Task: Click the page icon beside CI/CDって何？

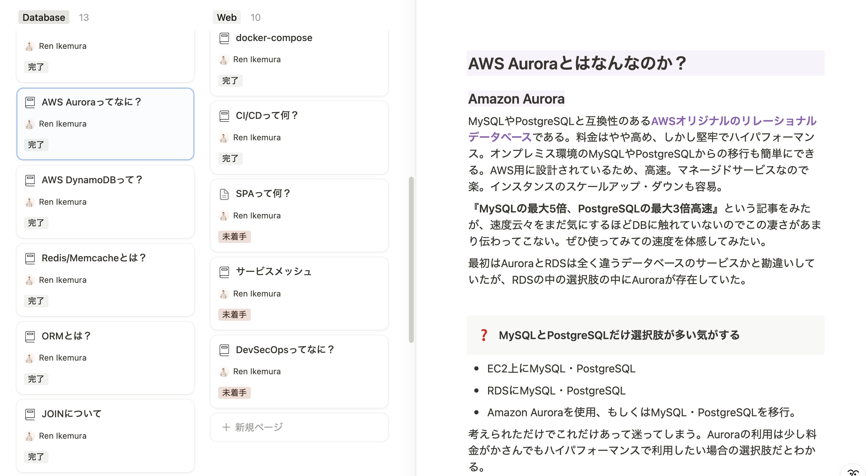Action: tap(224, 116)
